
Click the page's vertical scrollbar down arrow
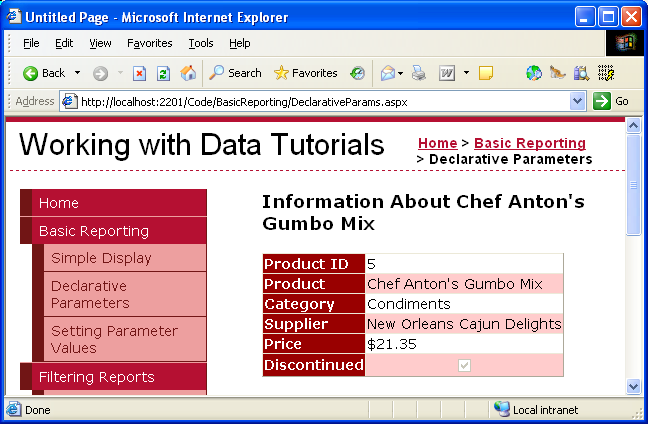(633, 386)
